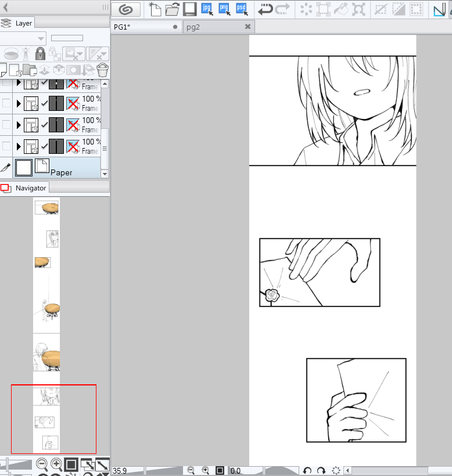Screen dimensions: 452x476
Task: Switch to the pg2 document tab
Action: point(218,27)
